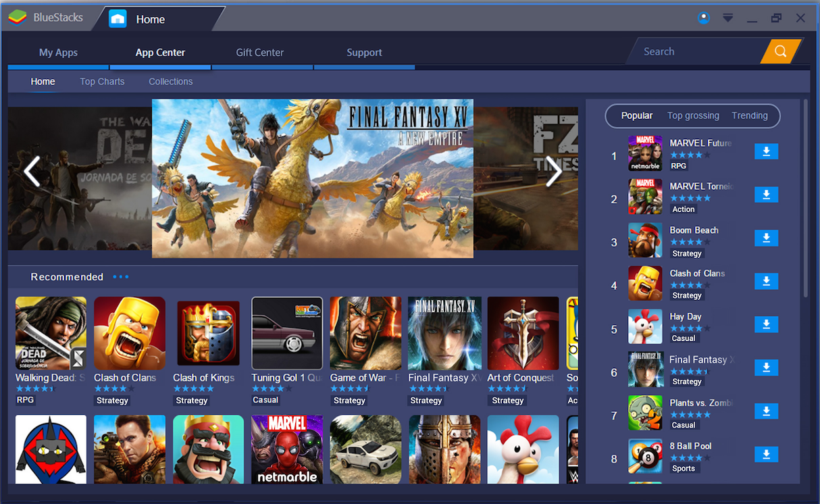Open the Collections sub-tab
The image size is (820, 504).
pos(170,81)
